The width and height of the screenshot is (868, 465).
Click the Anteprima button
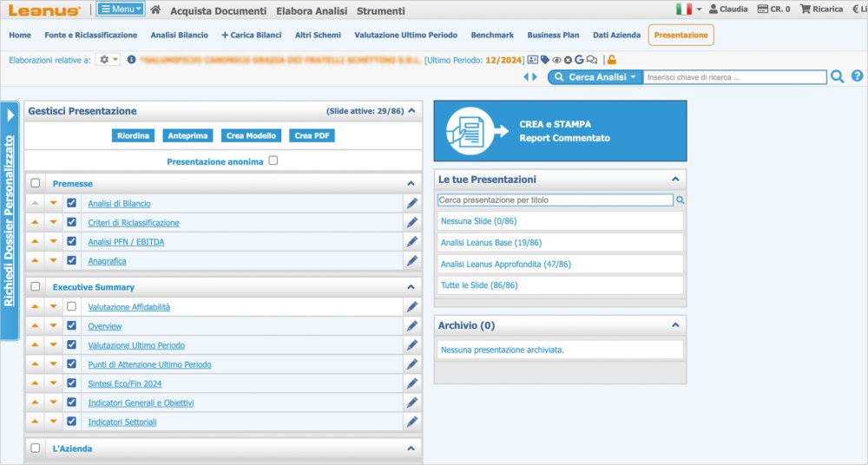tap(187, 135)
